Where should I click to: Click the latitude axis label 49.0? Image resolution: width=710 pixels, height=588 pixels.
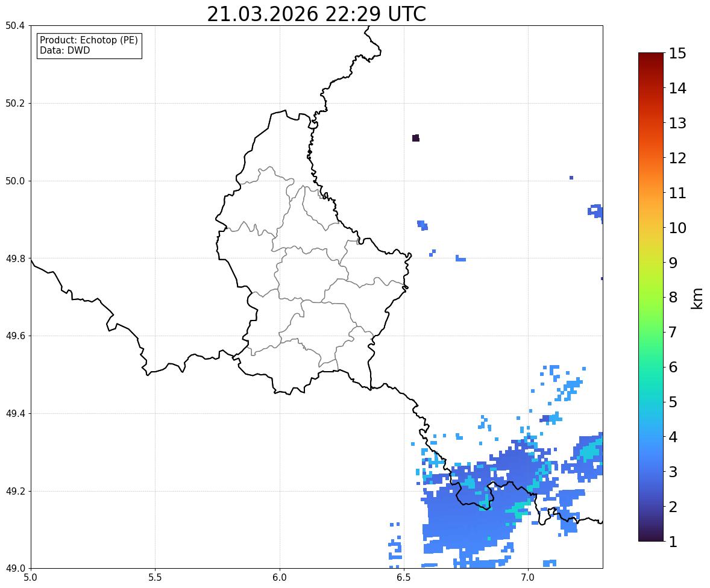pos(15,569)
